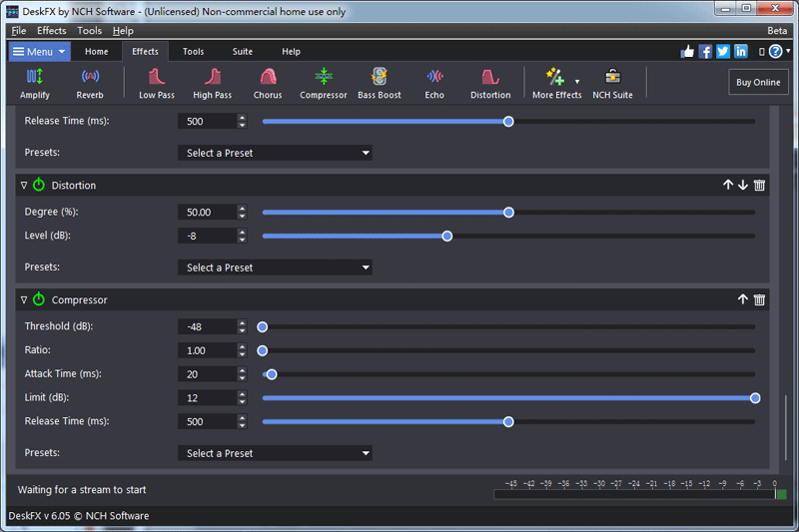Click the Threshold (dB) value field
Image resolution: width=799 pixels, height=532 pixels.
click(208, 326)
